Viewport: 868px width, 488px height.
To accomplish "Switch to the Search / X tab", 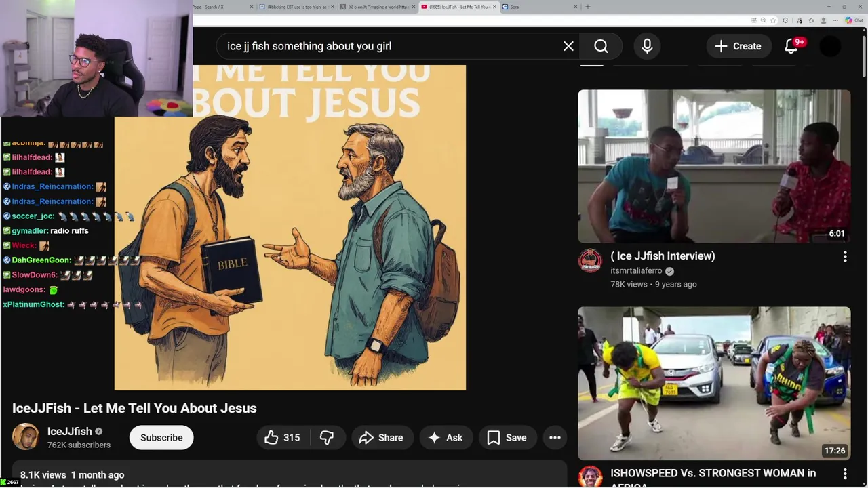I will point(224,7).
